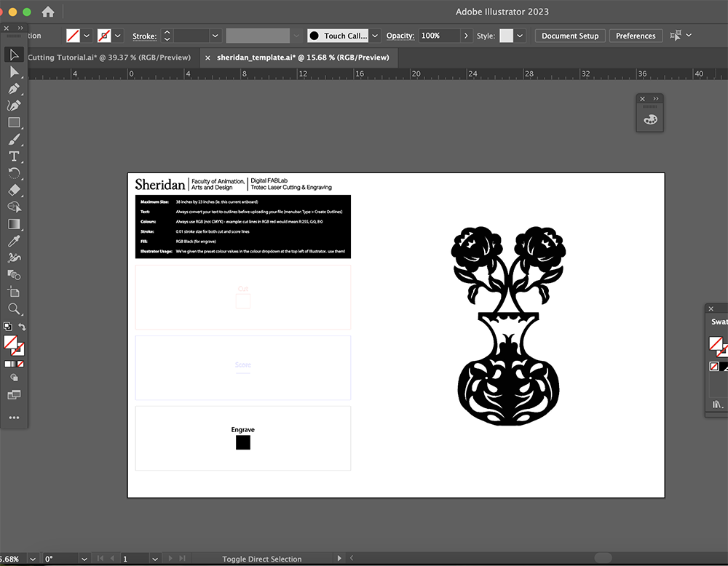Open Document Setup

point(569,35)
